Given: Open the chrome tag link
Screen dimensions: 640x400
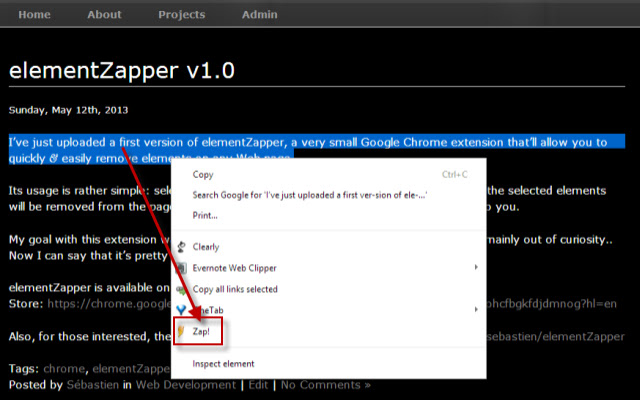Looking at the screenshot, I should (x=64, y=369).
